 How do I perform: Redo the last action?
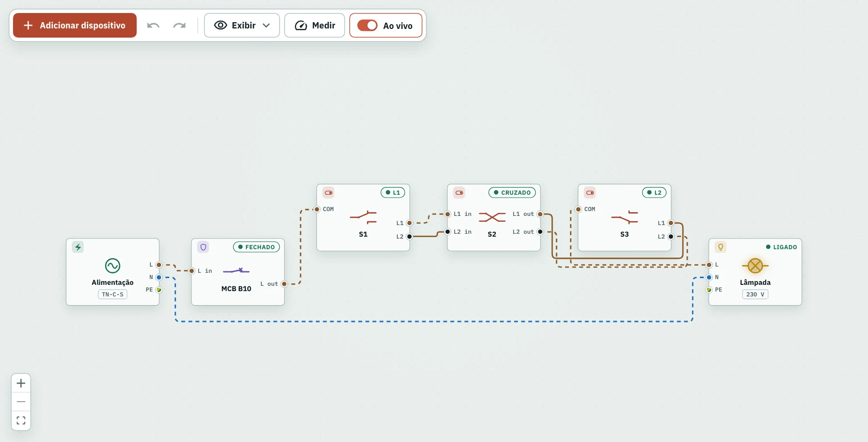click(179, 25)
